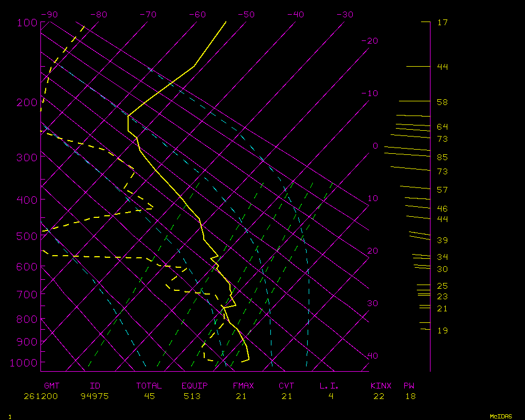The width and height of the screenshot is (525, 420).
Task: Select the PW value 18
Action: point(410,396)
